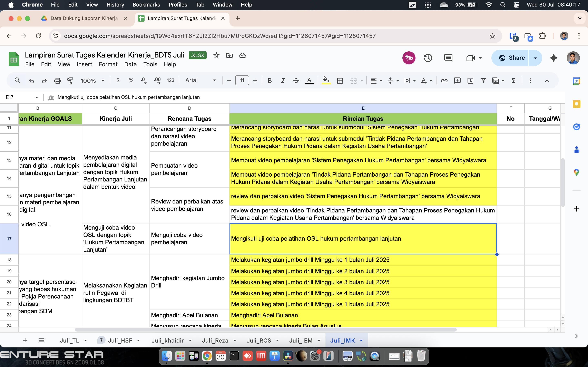
Task: Open the Arial font dropdown
Action: [x=200, y=80]
